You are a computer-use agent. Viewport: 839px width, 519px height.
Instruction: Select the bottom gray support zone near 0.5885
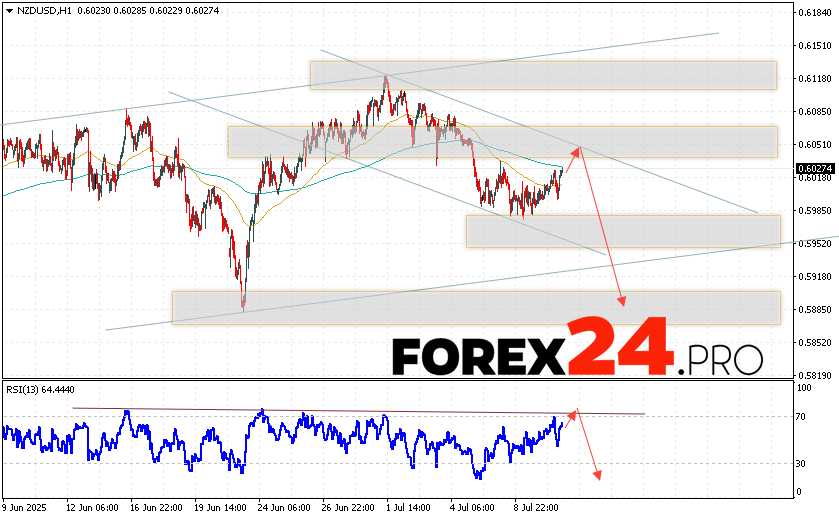475,307
